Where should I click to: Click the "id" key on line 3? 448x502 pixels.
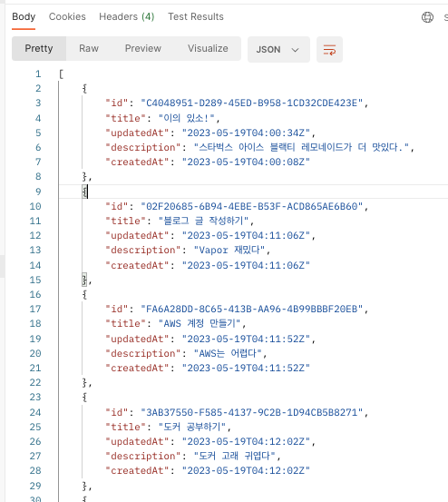click(x=117, y=103)
